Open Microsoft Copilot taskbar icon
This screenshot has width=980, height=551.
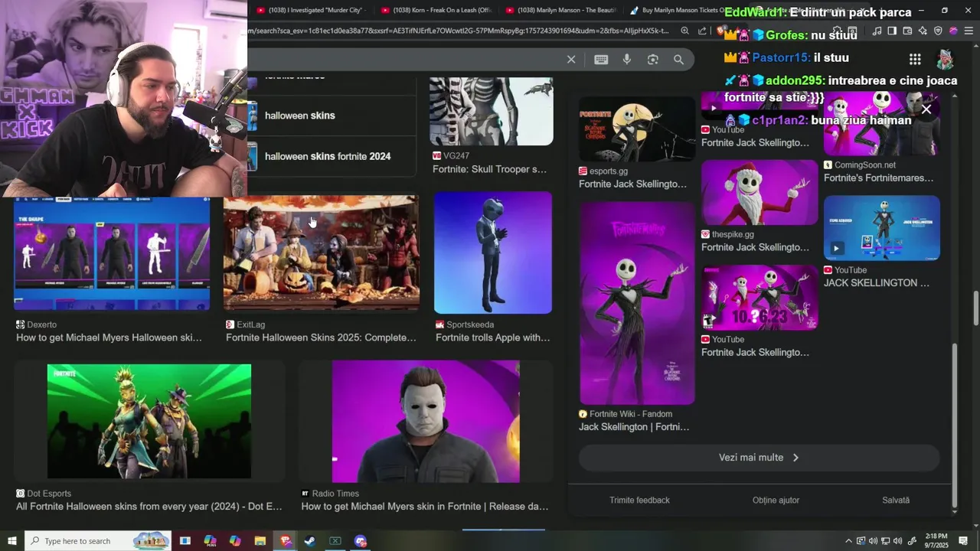tap(235, 541)
